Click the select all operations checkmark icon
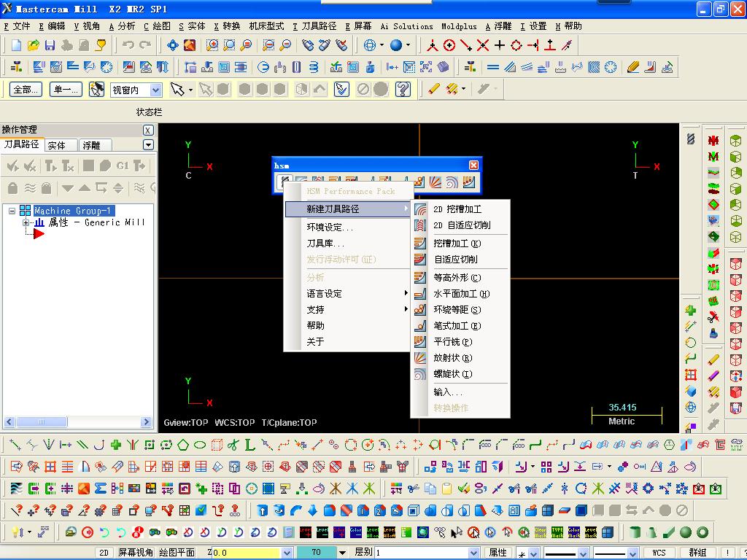 pyautogui.click(x=13, y=166)
